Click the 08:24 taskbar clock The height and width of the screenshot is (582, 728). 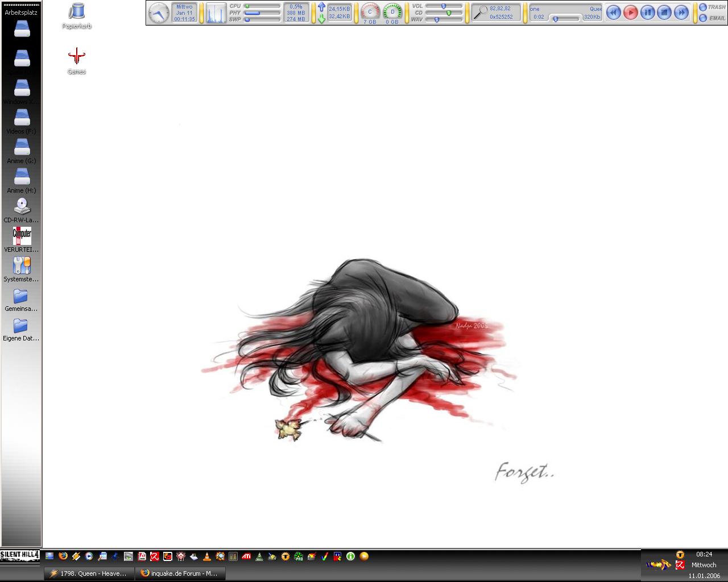[x=704, y=554]
